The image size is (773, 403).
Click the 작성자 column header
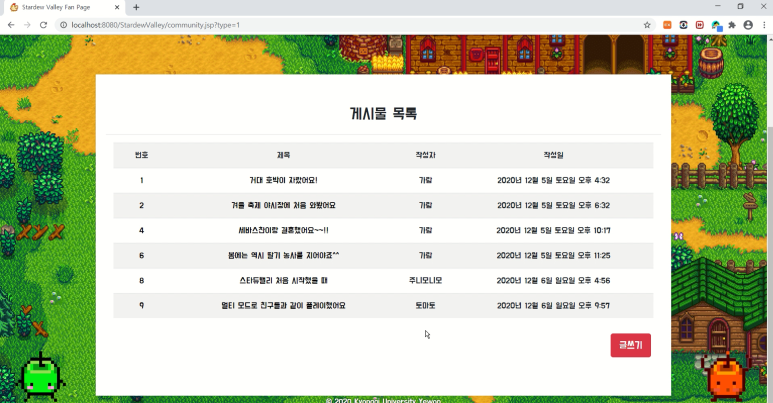[425, 155]
